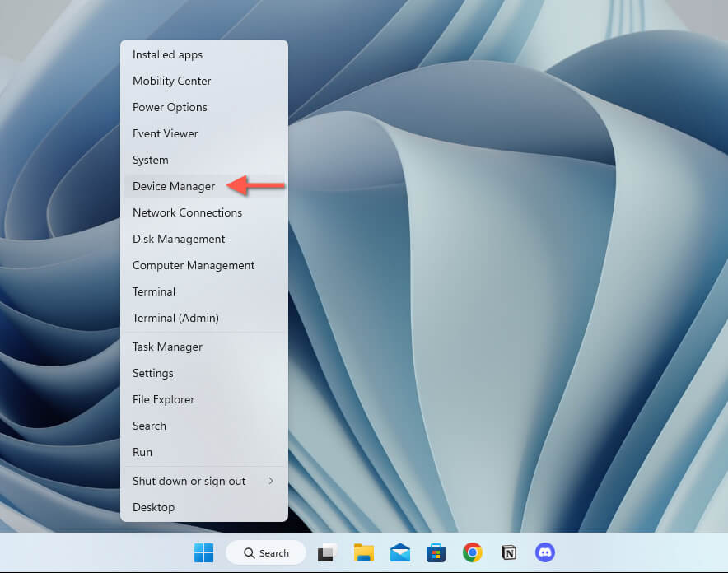
Task: Choose Disk Management in the menu
Action: (179, 239)
